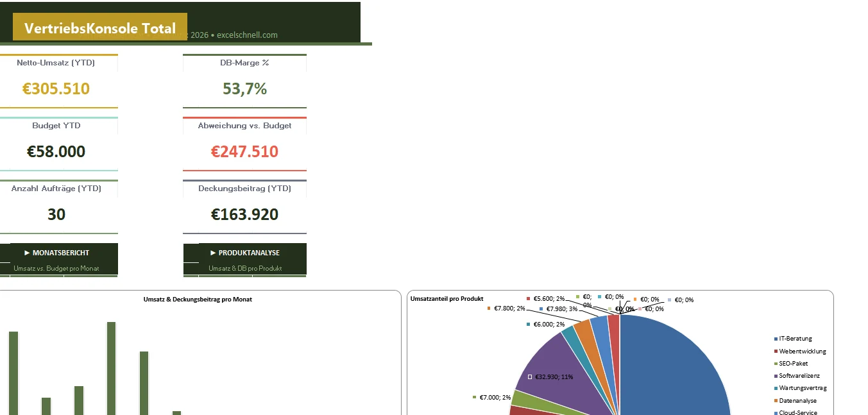
Task: Select the 'Umsatz & Deckungsbeitrag pro Monat' chart title
Action: 198,300
